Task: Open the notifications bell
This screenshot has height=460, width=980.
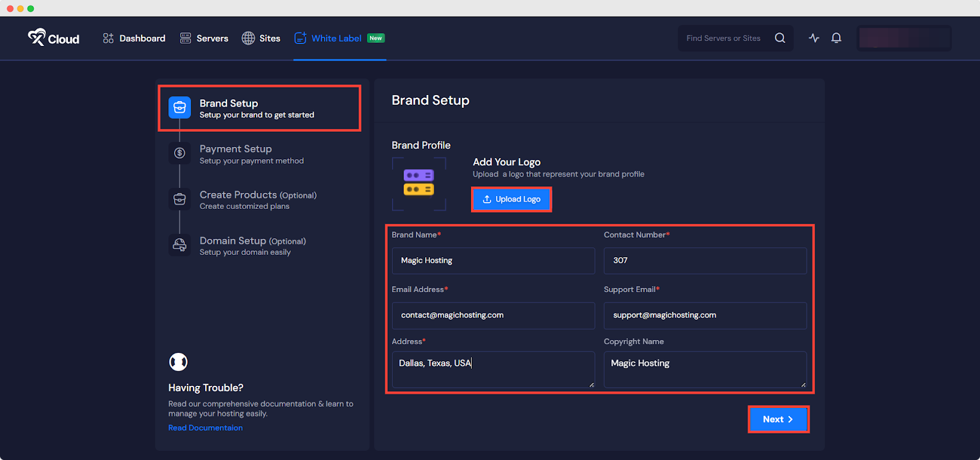Action: [836, 38]
